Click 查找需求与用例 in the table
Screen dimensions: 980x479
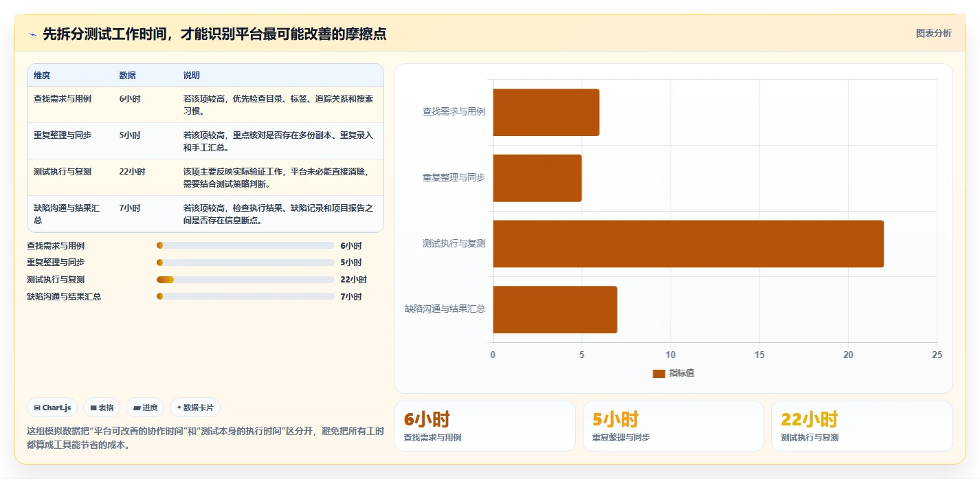click(63, 99)
